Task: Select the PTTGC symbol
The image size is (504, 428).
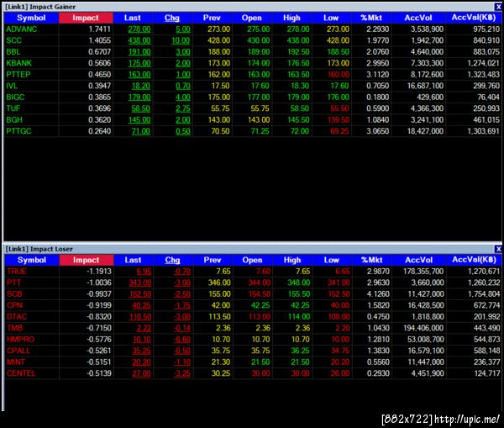Action: coord(18,131)
